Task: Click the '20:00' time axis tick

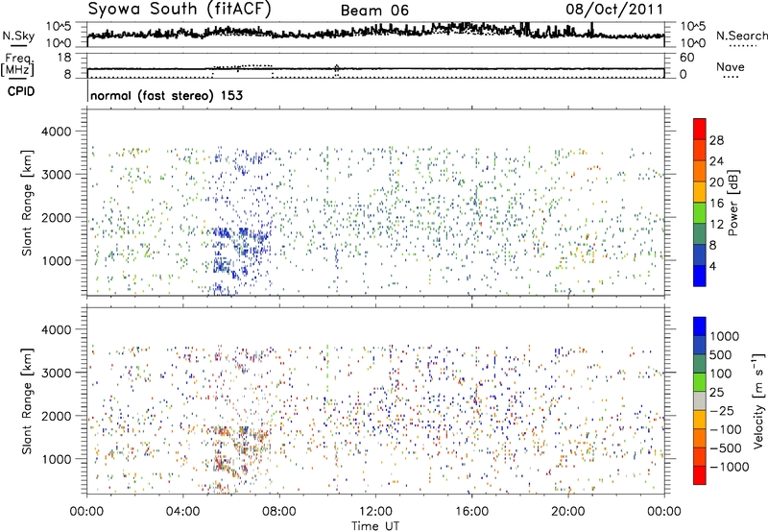Action: tap(567, 512)
